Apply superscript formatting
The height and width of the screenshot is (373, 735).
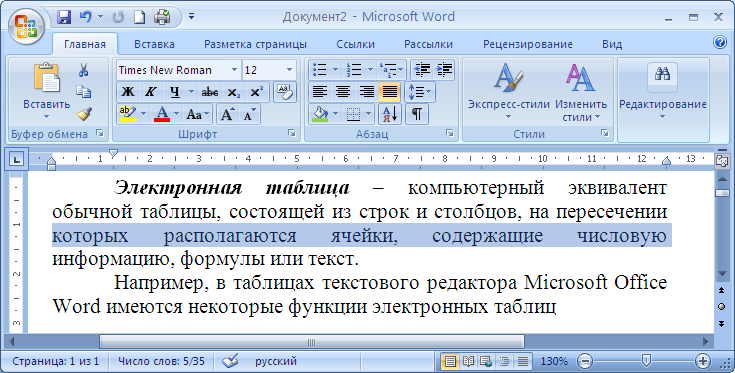tap(256, 92)
